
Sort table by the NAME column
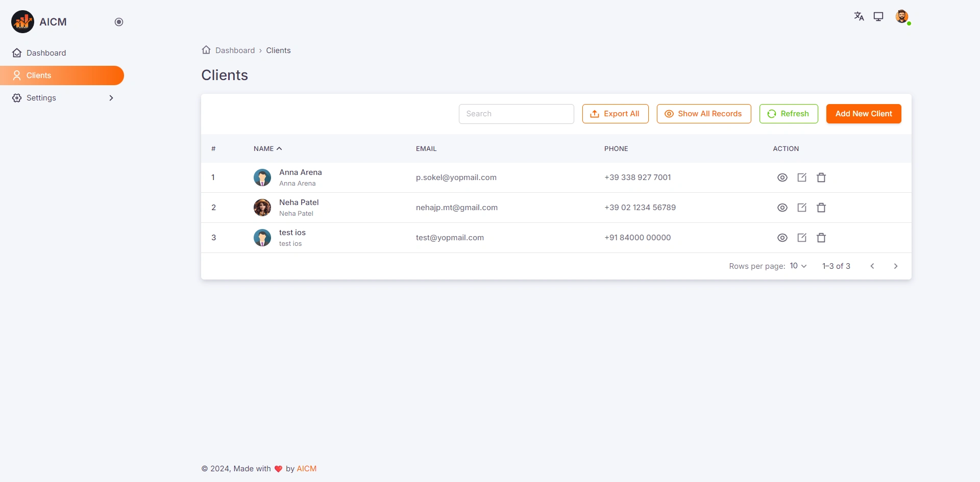pos(267,149)
